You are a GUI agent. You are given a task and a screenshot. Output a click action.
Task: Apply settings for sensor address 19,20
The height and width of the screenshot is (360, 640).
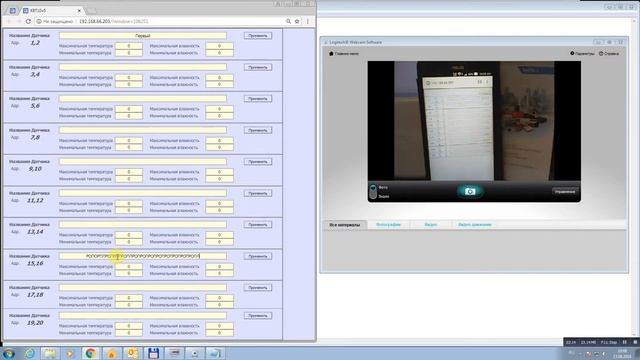tap(258, 316)
